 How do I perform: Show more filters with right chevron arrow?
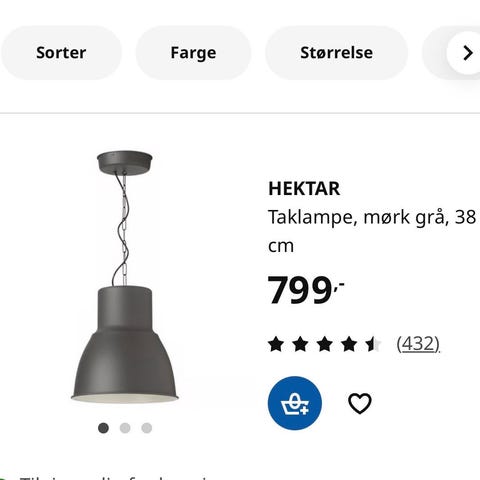[467, 53]
